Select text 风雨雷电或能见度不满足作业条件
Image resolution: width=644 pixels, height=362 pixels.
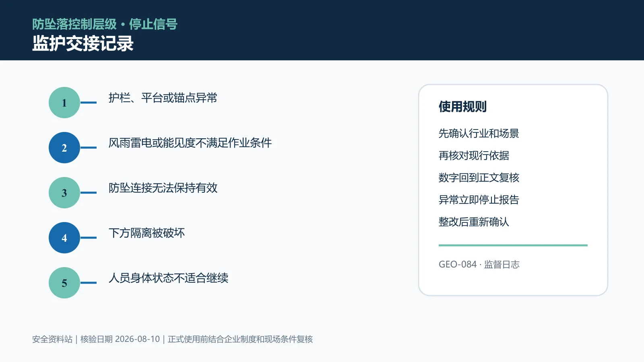[x=190, y=143]
